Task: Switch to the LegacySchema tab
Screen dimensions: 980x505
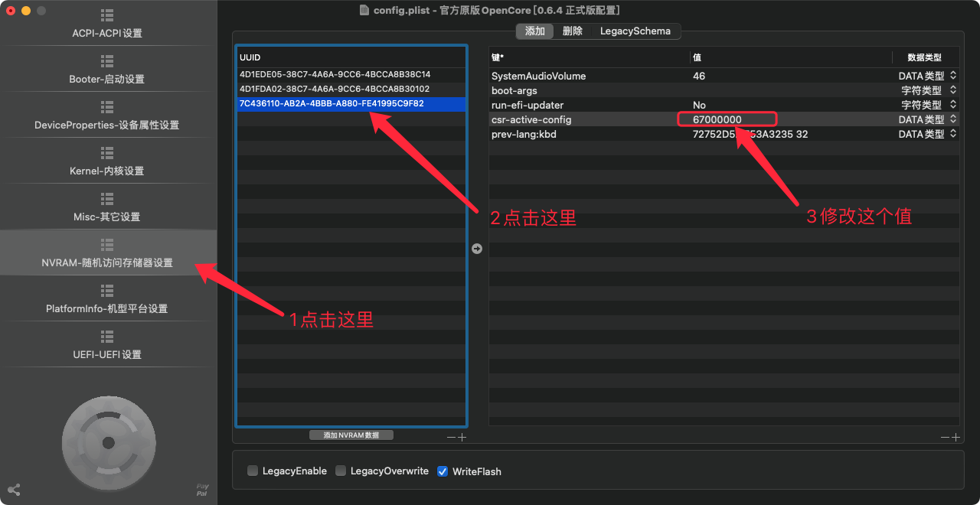Action: pos(635,31)
